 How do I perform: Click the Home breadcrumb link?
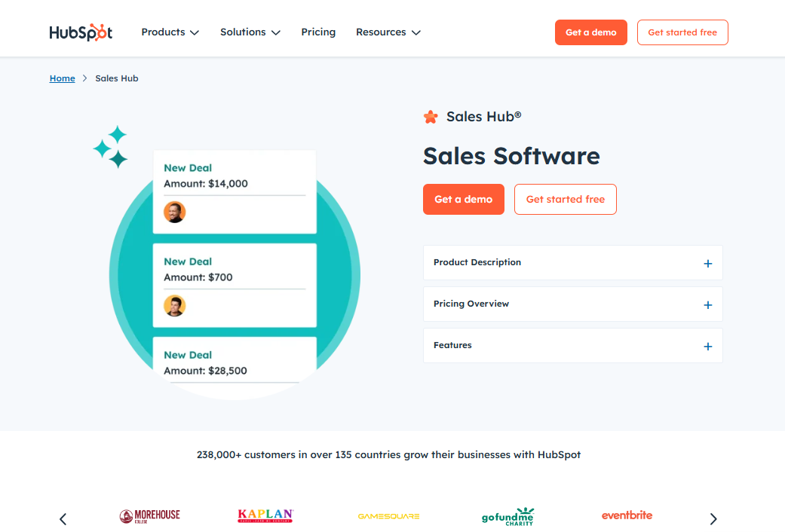[62, 78]
